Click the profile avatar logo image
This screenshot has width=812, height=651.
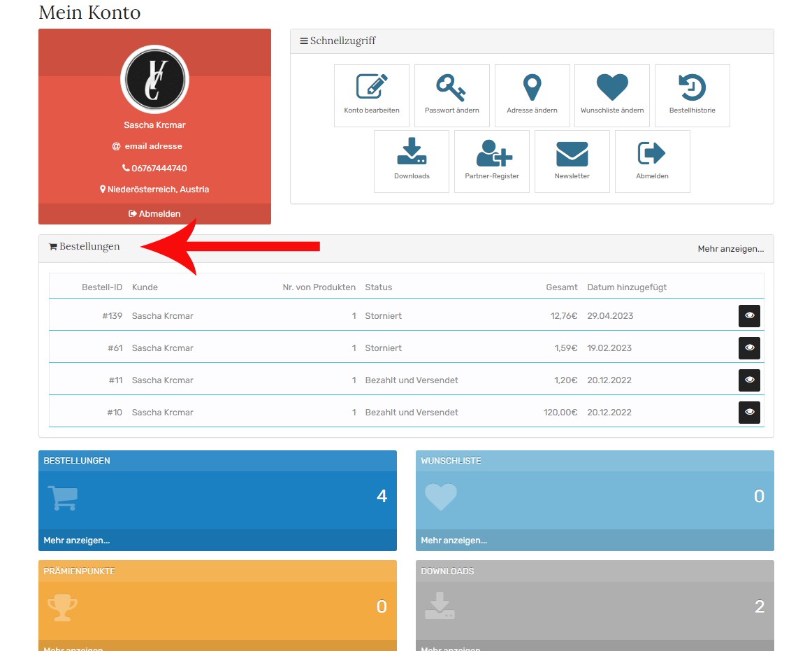coord(154,79)
